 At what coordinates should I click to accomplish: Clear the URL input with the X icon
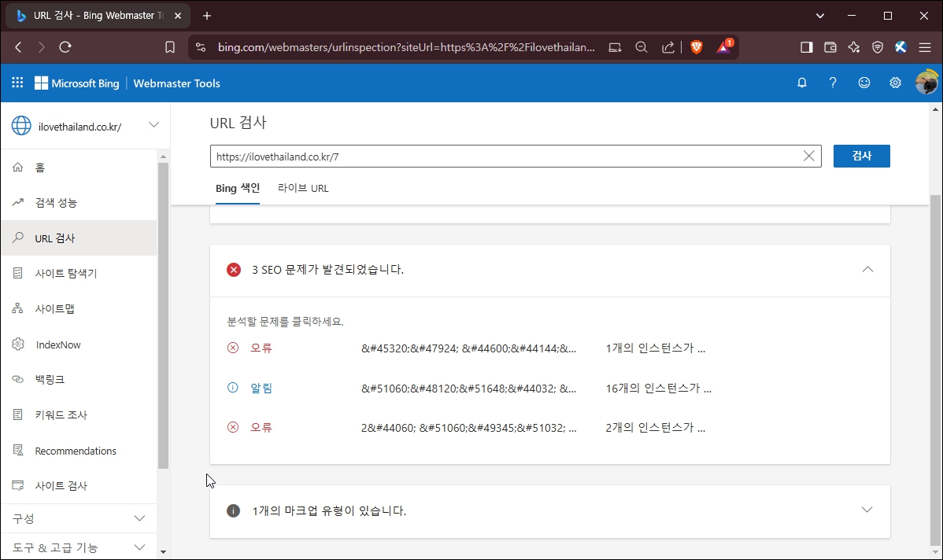coord(808,156)
